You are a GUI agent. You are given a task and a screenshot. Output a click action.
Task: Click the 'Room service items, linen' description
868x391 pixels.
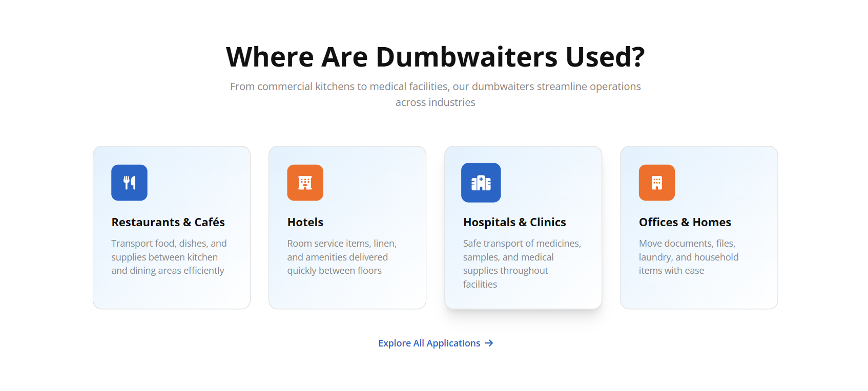click(x=341, y=257)
